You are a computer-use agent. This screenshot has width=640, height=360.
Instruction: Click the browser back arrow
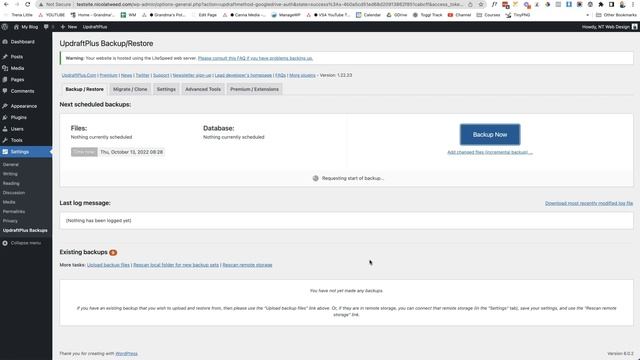coord(6,4)
